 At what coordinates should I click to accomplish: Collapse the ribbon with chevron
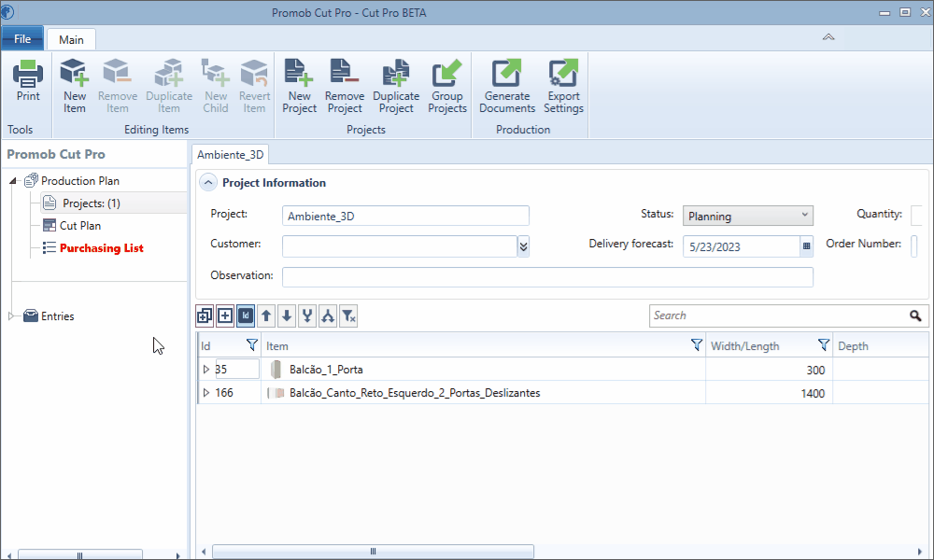(828, 37)
